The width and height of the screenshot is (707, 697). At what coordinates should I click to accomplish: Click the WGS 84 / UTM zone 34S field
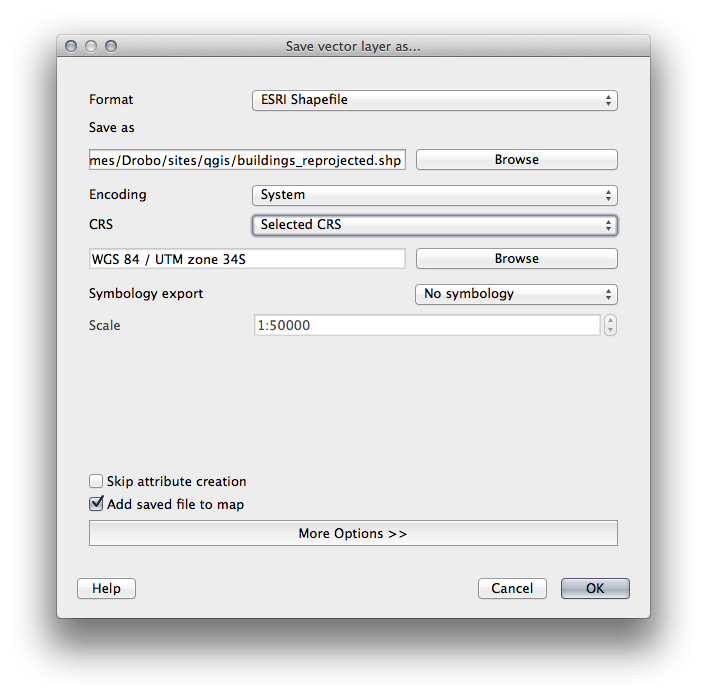(x=247, y=259)
